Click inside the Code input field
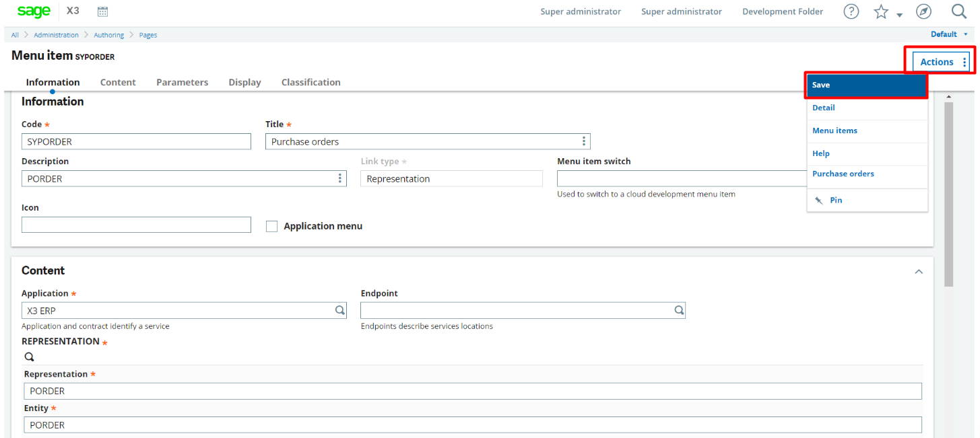 click(x=135, y=141)
